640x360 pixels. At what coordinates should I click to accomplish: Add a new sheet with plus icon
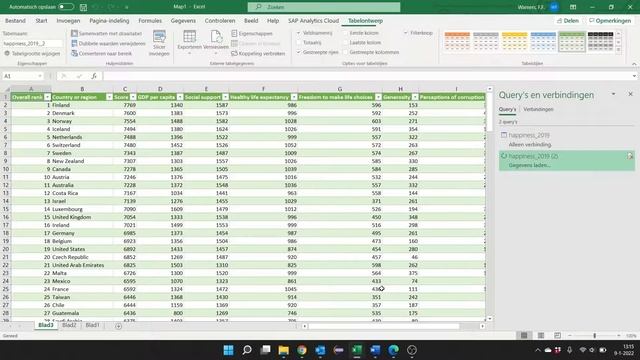tap(118, 326)
